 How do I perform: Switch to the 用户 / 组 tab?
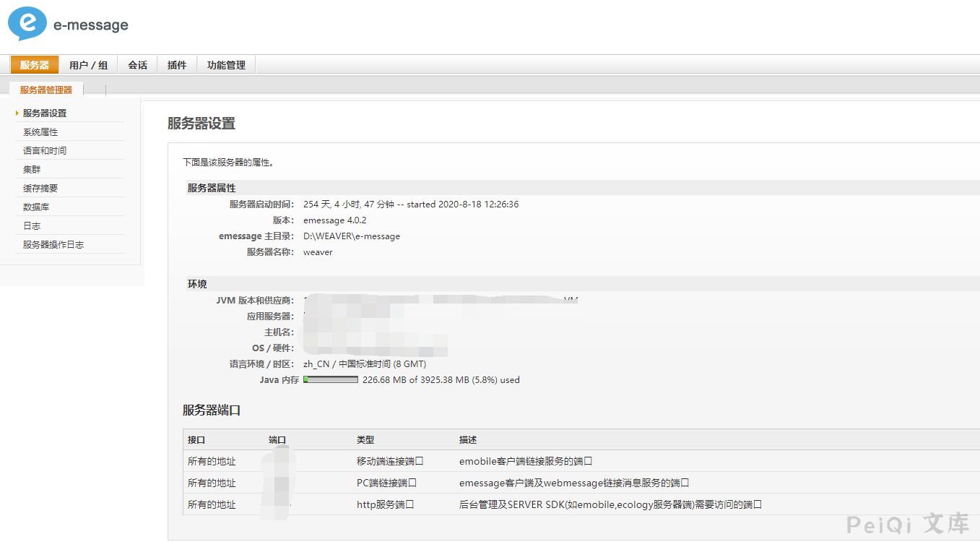pyautogui.click(x=88, y=65)
